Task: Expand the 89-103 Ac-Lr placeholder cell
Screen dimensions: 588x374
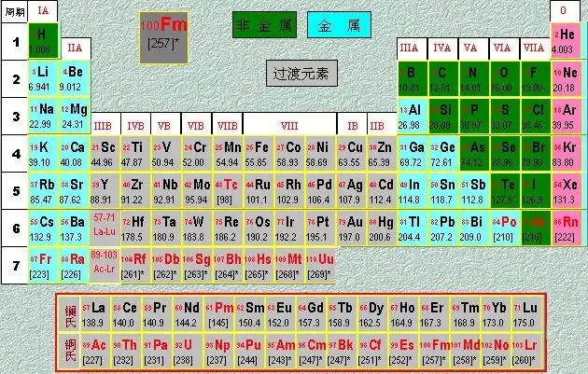Action: (105, 265)
